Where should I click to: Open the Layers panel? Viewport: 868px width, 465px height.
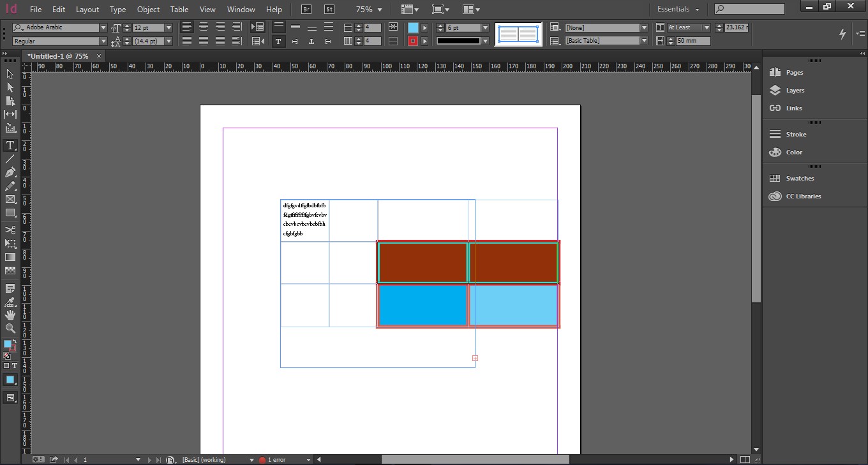[x=795, y=91]
